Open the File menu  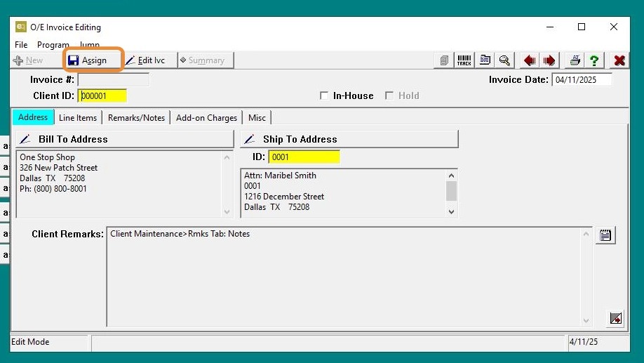click(21, 44)
